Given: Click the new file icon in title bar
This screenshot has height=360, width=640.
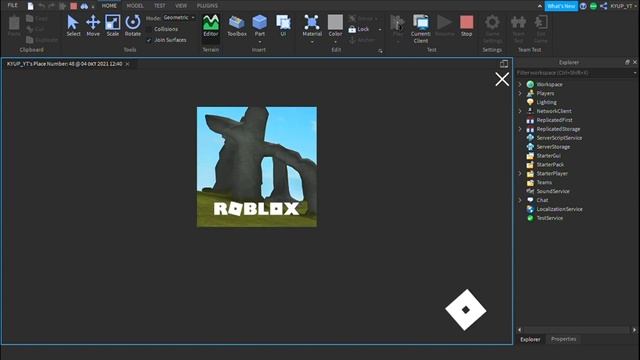Looking at the screenshot, I should 30,6.
